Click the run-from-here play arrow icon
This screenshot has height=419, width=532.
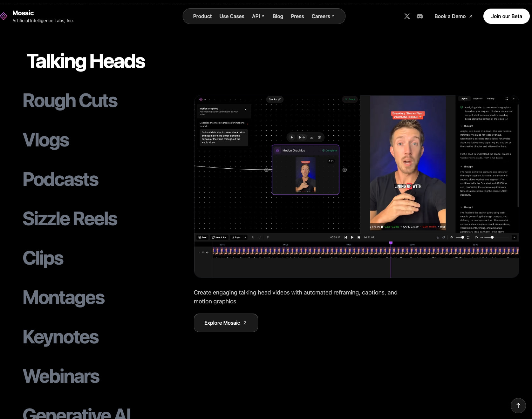coord(302,137)
